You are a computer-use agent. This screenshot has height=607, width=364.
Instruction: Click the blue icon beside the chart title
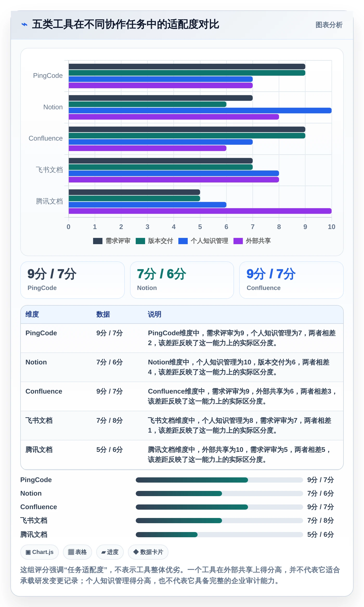pos(24,25)
